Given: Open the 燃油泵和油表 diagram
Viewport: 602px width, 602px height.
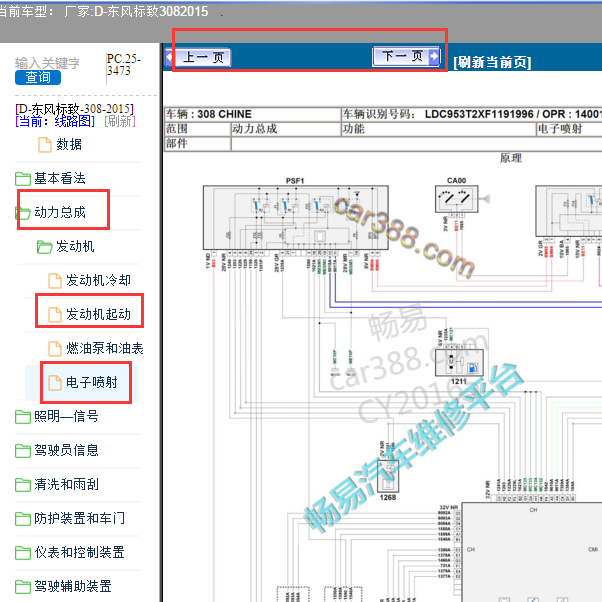Looking at the screenshot, I should [x=105, y=348].
